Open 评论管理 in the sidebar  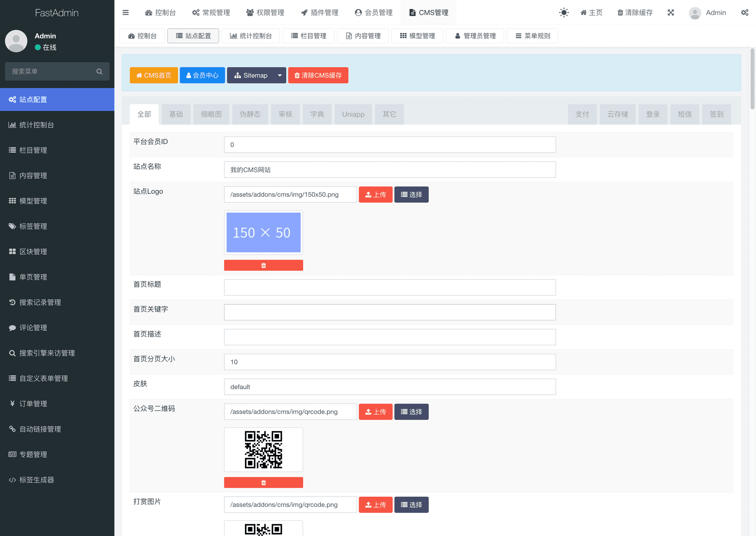tap(33, 327)
